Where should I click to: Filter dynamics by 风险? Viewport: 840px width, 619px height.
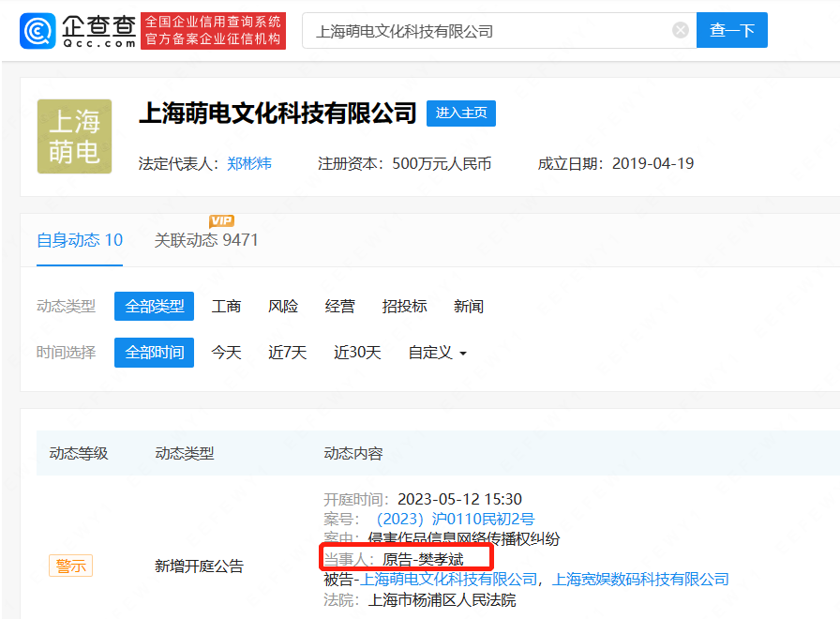pos(283,306)
